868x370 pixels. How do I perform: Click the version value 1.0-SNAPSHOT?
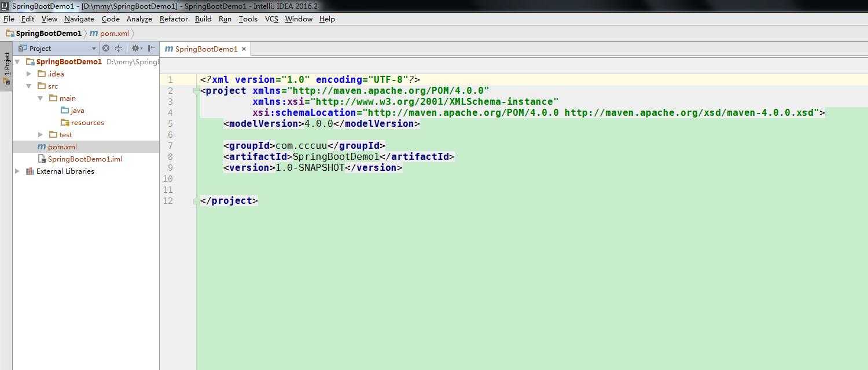(x=310, y=167)
